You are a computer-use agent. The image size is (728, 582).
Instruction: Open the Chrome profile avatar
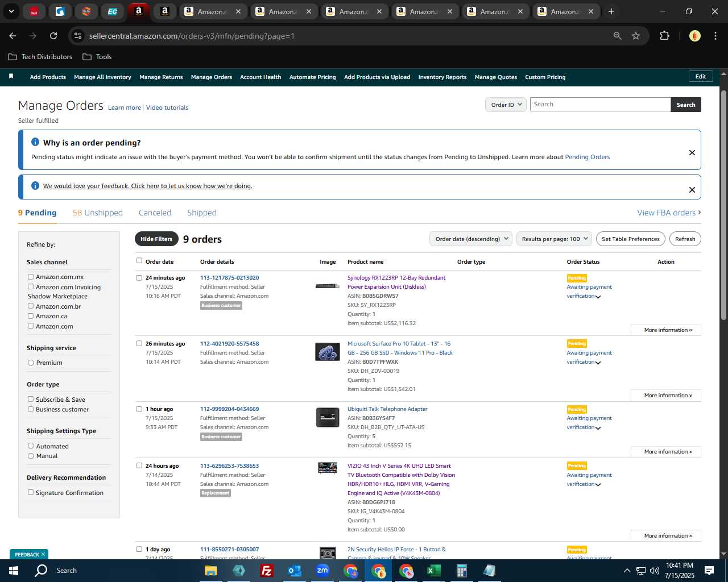[694, 36]
